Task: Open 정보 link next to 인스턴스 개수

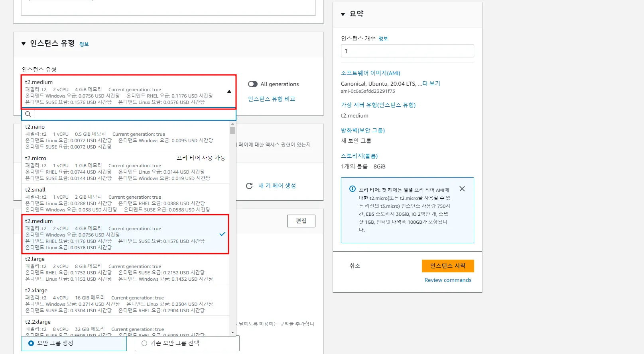Action: [383, 39]
